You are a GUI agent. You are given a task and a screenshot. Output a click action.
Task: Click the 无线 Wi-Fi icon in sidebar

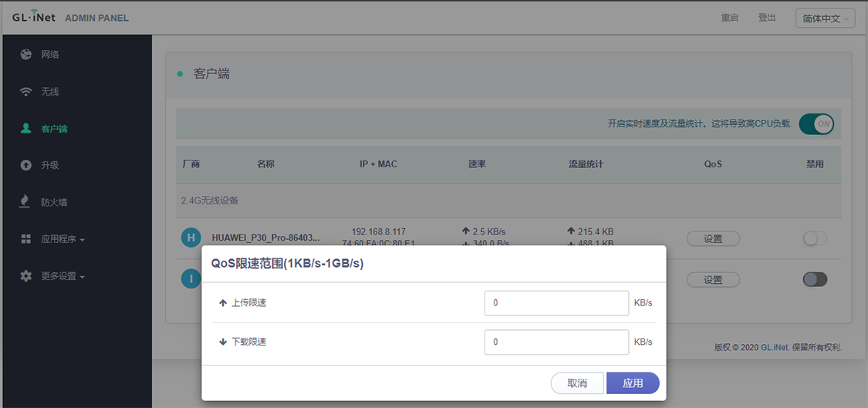point(26,92)
